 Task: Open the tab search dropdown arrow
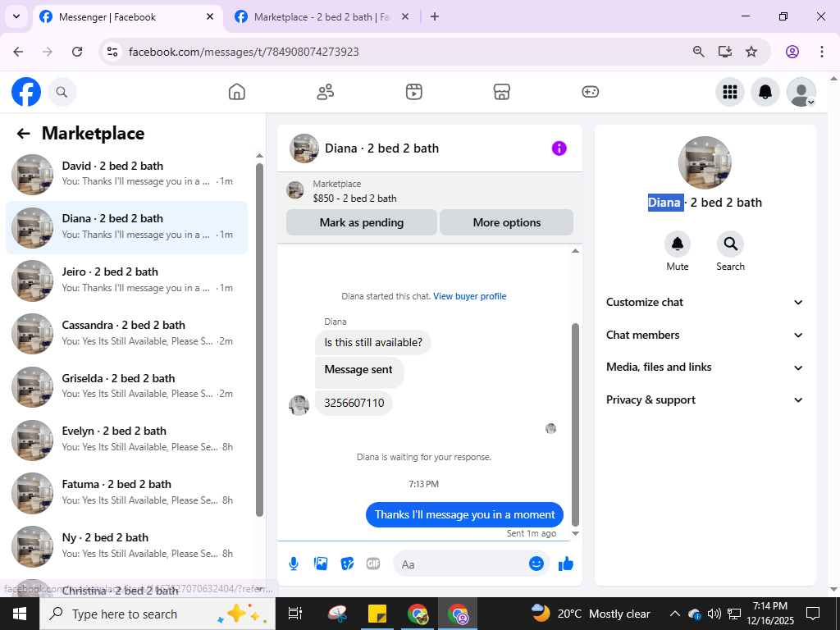16,16
